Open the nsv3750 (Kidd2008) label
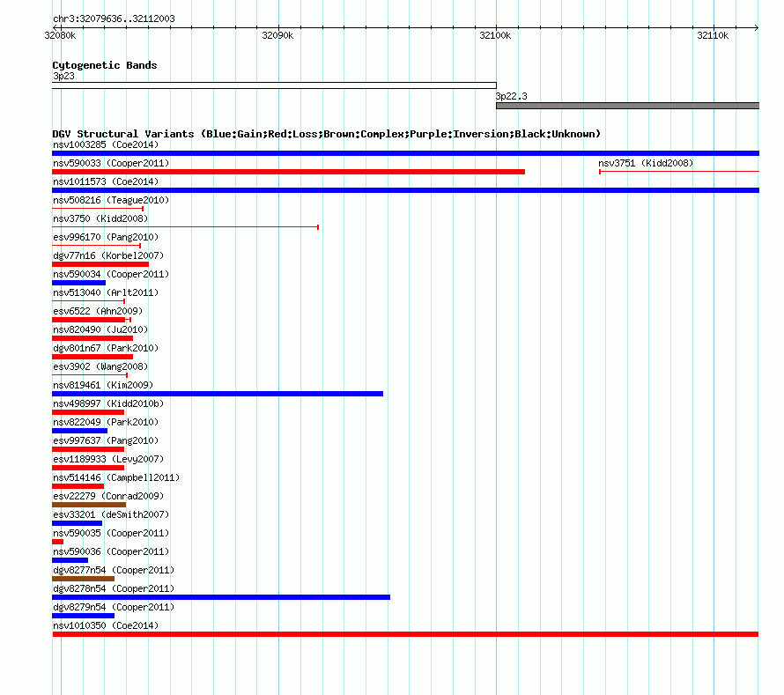784x695 pixels. point(100,218)
